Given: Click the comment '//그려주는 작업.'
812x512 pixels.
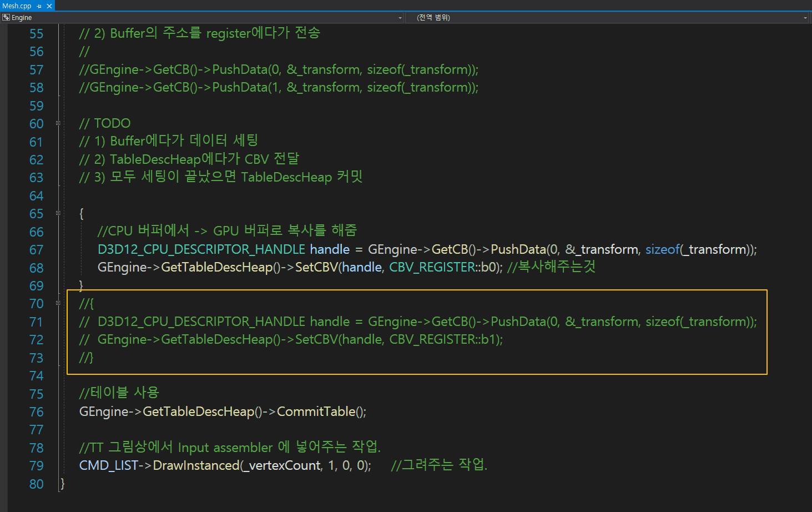Looking at the screenshot, I should pyautogui.click(x=439, y=465).
